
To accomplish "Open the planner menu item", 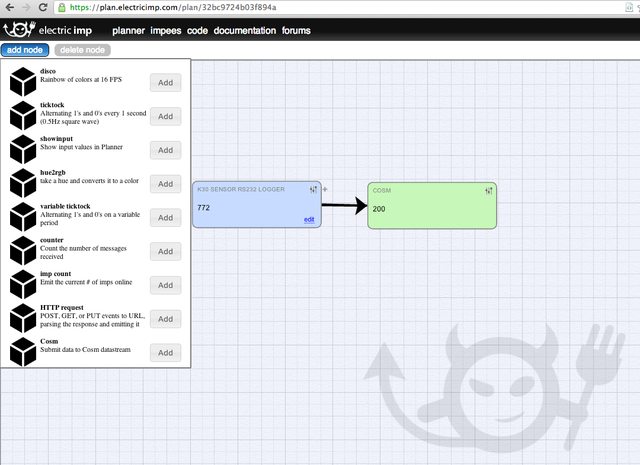I will pyautogui.click(x=129, y=31).
